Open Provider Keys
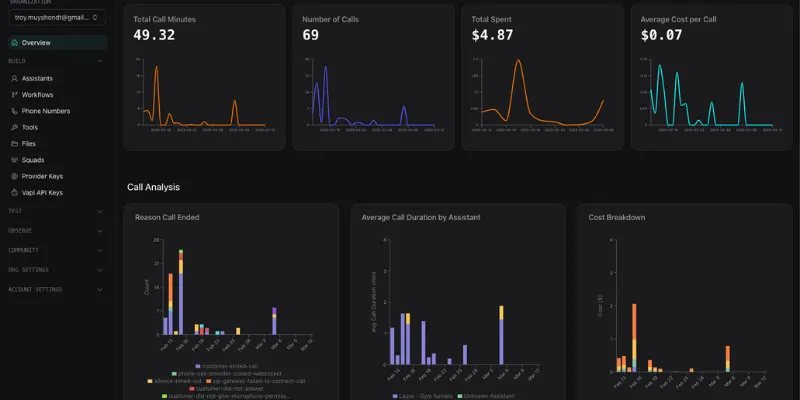This screenshot has width=800, height=400. [x=42, y=177]
